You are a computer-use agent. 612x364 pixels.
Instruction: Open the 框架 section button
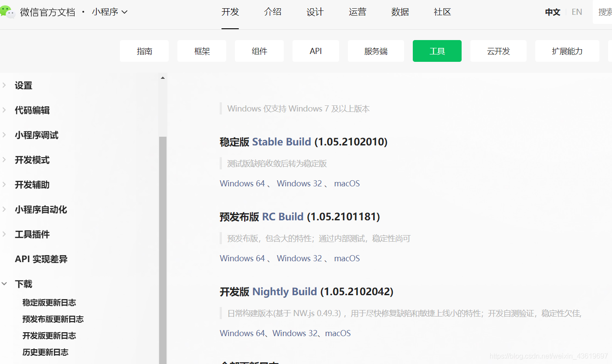(x=202, y=51)
